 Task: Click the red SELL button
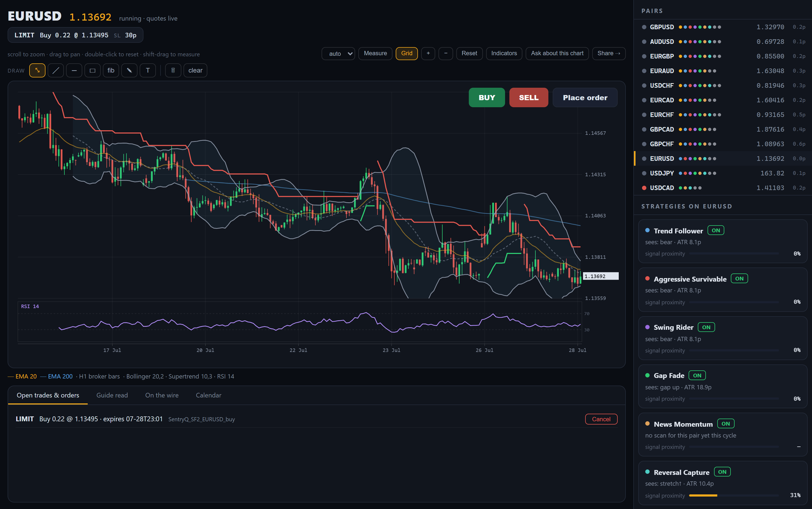(x=529, y=97)
